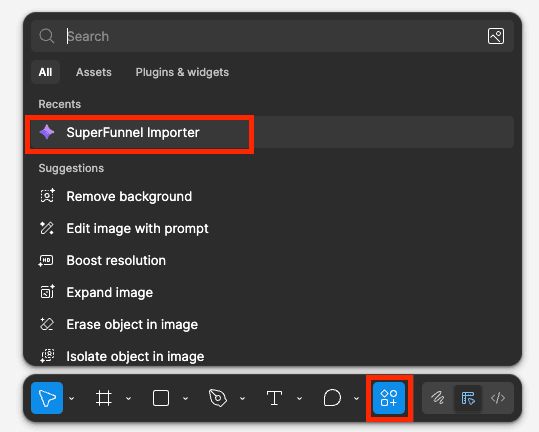Expand the Pen tool dropdown arrow
539x432 pixels.
tap(242, 399)
